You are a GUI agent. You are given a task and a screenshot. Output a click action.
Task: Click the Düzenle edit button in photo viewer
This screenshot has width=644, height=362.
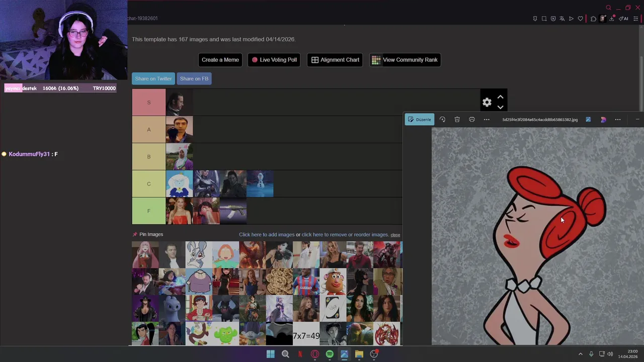[419, 120]
